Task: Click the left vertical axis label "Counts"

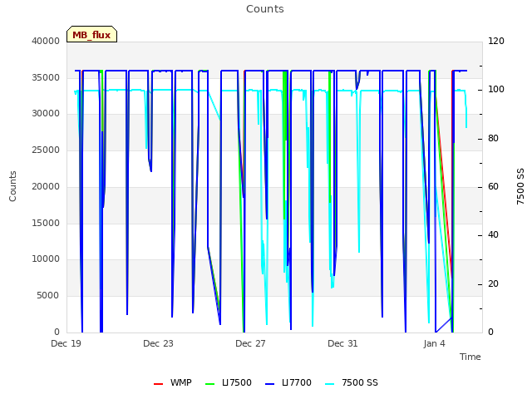Action: point(12,186)
